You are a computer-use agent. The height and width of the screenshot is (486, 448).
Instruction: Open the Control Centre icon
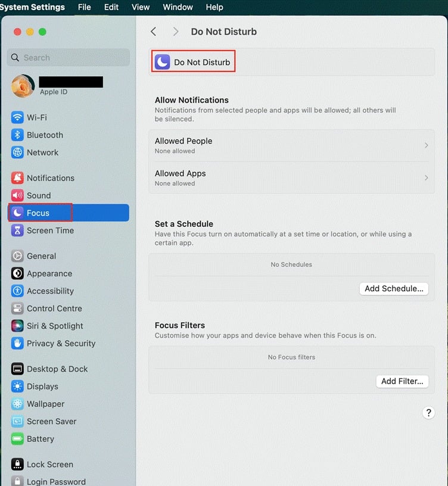tap(17, 309)
